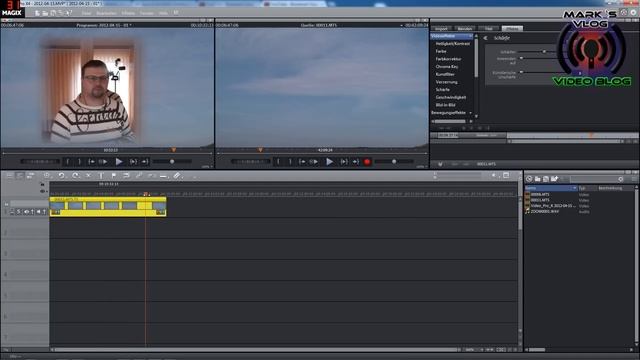Click media pool settings gear icon
The width and height of the screenshot is (640, 360).
(x=621, y=179)
